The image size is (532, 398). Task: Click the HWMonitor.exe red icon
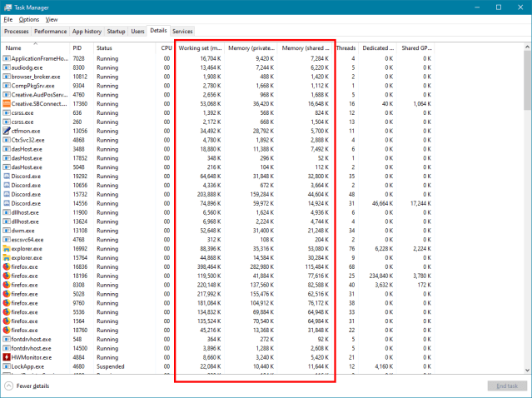(x=7, y=356)
